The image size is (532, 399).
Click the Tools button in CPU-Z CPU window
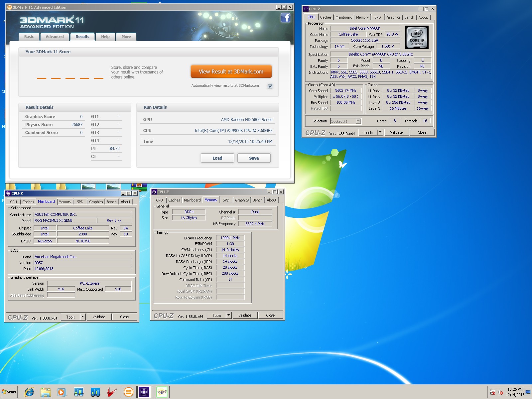368,132
